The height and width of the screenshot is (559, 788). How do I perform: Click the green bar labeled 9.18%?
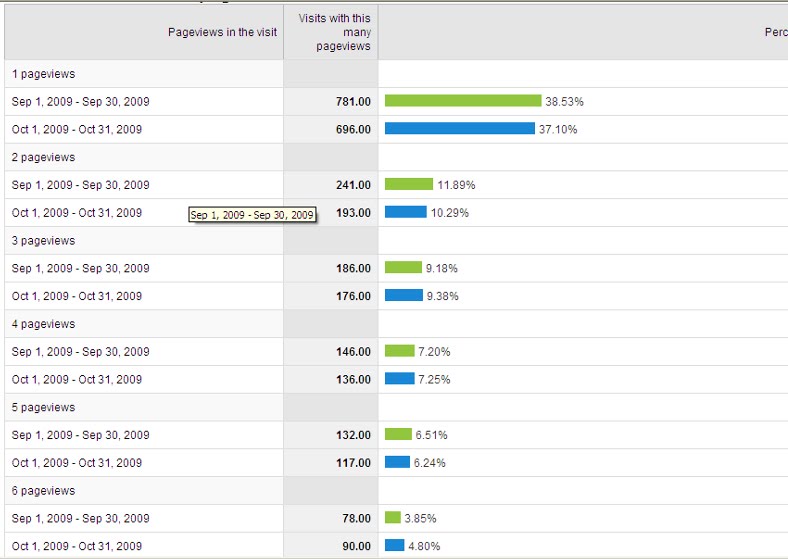click(403, 267)
